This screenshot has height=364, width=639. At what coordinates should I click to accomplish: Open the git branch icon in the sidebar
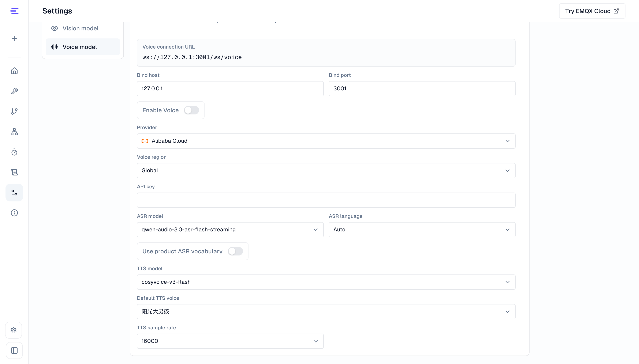(14, 111)
